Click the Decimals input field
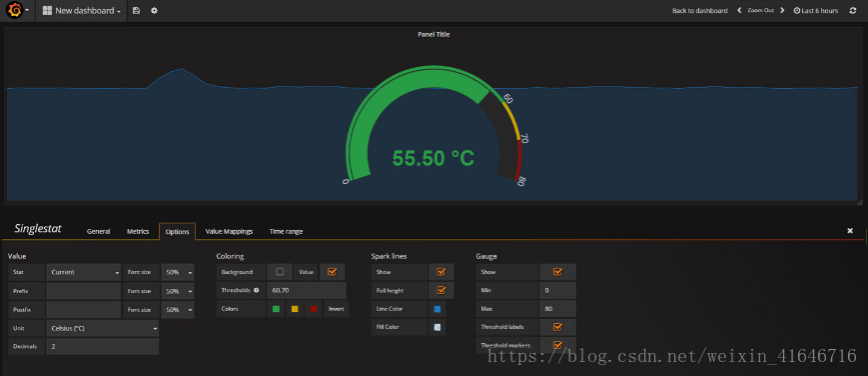The width and height of the screenshot is (868, 376). [x=103, y=347]
